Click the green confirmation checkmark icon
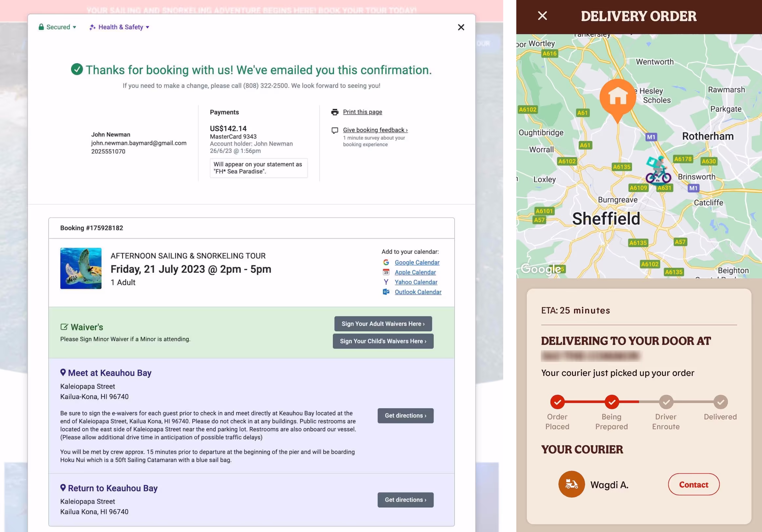The width and height of the screenshot is (762, 532). [x=77, y=69]
